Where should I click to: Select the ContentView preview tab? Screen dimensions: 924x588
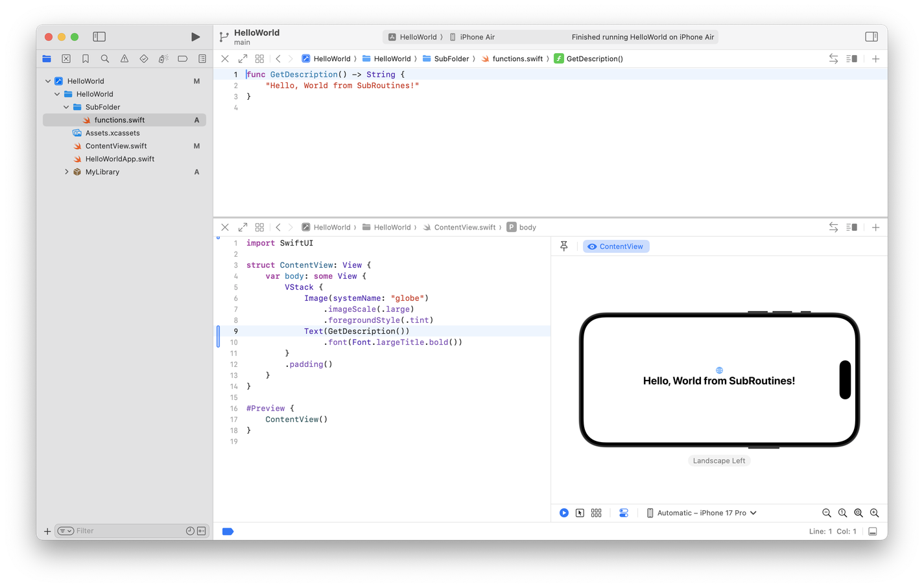616,246
